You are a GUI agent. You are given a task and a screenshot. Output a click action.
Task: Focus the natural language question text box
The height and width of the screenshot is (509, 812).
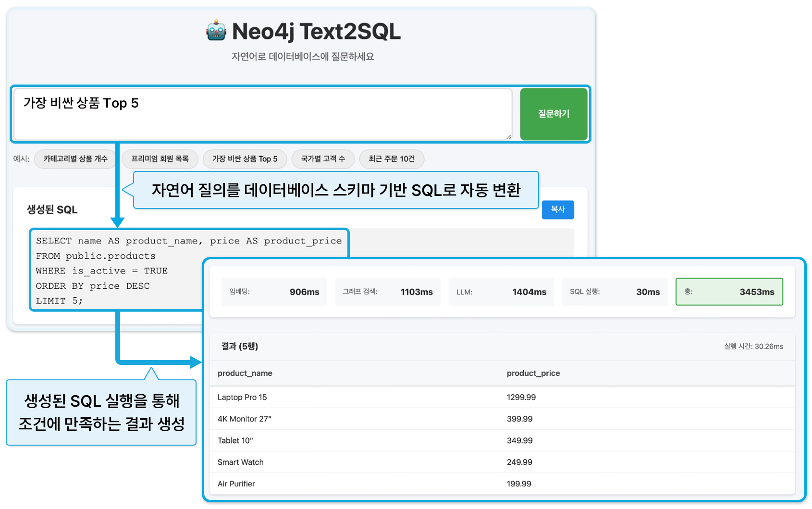coord(262,114)
